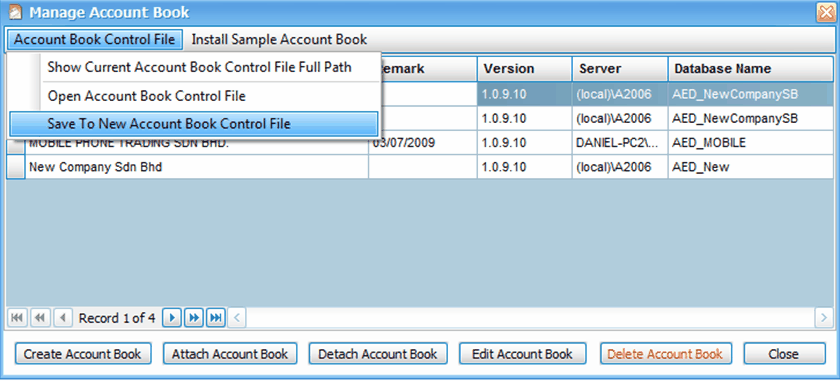The height and width of the screenshot is (381, 840).
Task: Select the New Company Sdn Bhd row
Action: point(419,167)
